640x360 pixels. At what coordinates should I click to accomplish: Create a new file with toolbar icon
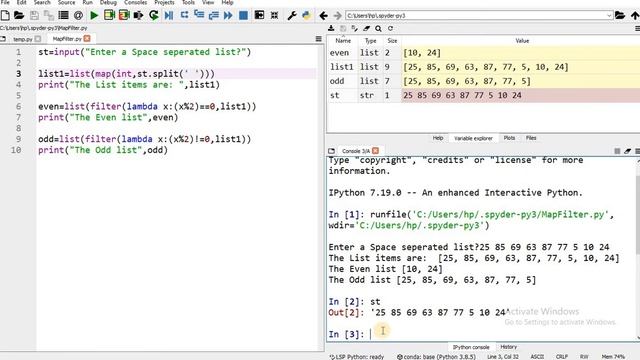coord(5,16)
